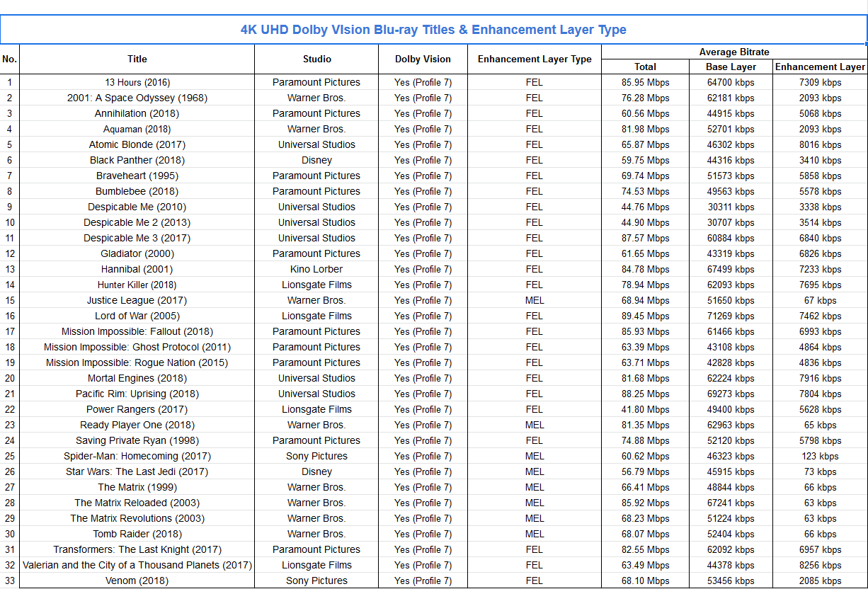Image resolution: width=868 pixels, height=589 pixels.
Task: Click the MEL cell in the Ready Player One row
Action: (x=535, y=425)
